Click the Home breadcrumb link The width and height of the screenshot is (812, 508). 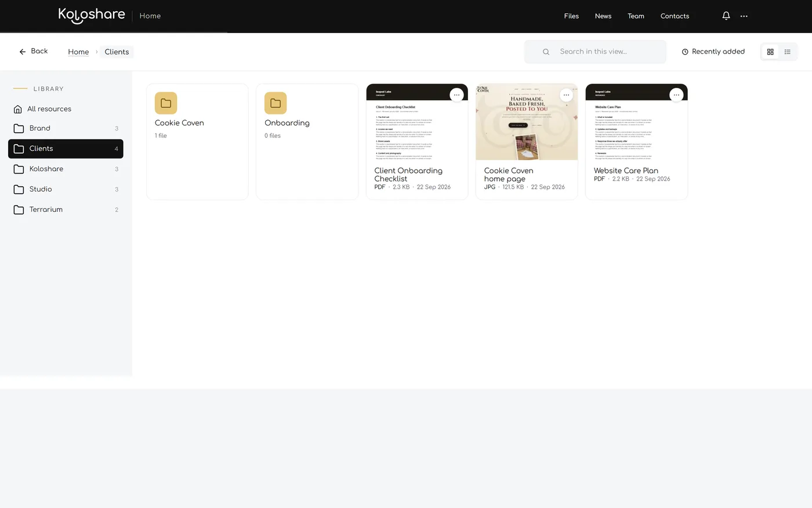coord(78,52)
